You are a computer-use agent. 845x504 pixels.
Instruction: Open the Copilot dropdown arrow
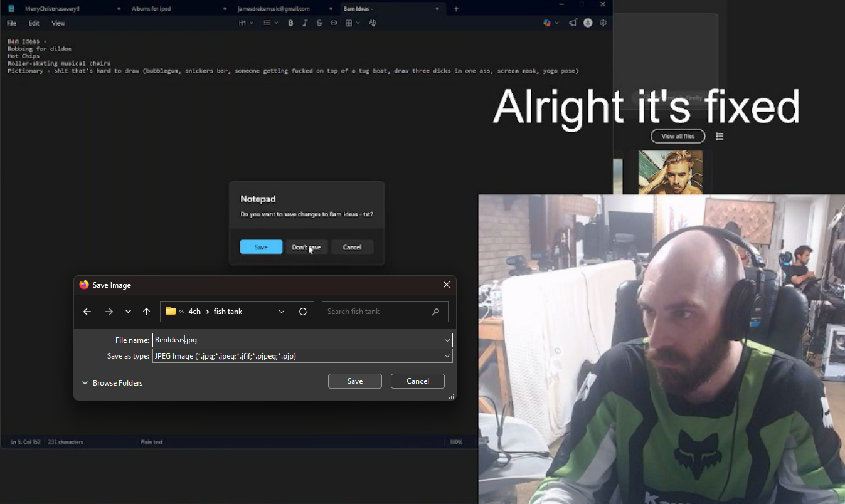556,23
